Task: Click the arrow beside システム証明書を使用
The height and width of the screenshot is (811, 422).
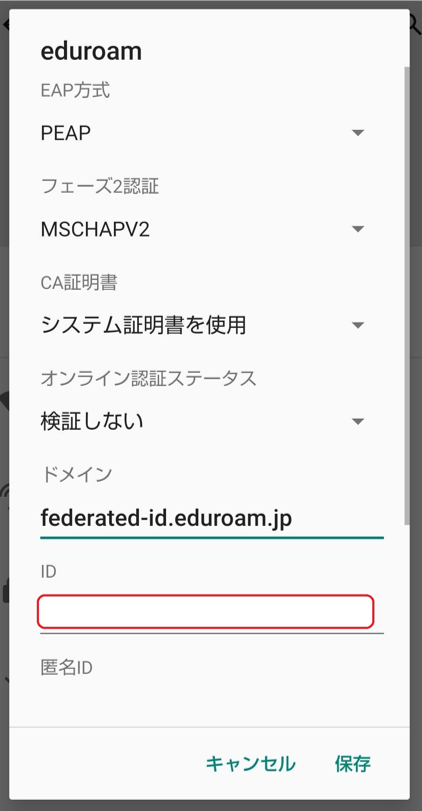Action: click(x=358, y=325)
